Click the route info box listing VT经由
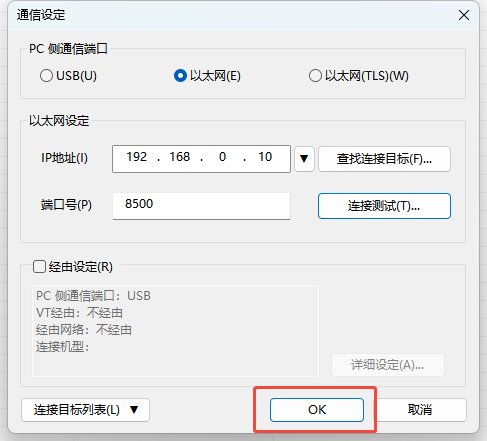 pyautogui.click(x=175, y=331)
